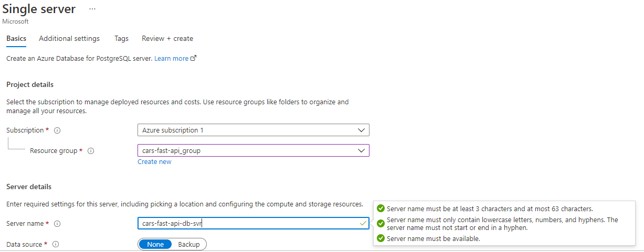Click the Single server page title
This screenshot has height=252, width=644.
tap(39, 9)
